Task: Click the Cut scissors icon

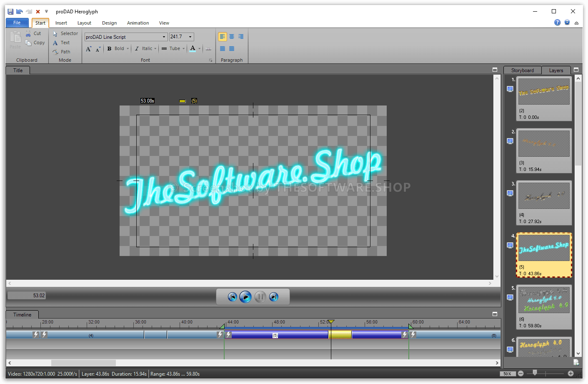Action: (x=28, y=33)
